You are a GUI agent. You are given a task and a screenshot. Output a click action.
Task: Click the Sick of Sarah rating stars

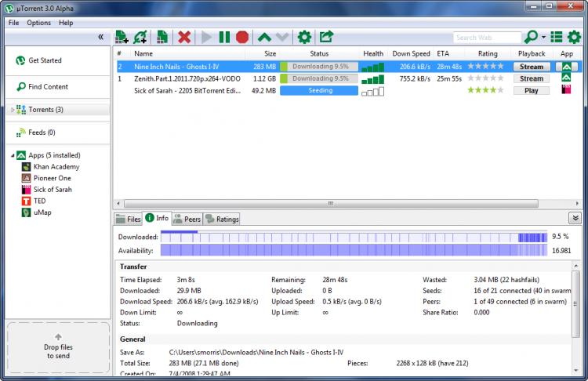[485, 90]
